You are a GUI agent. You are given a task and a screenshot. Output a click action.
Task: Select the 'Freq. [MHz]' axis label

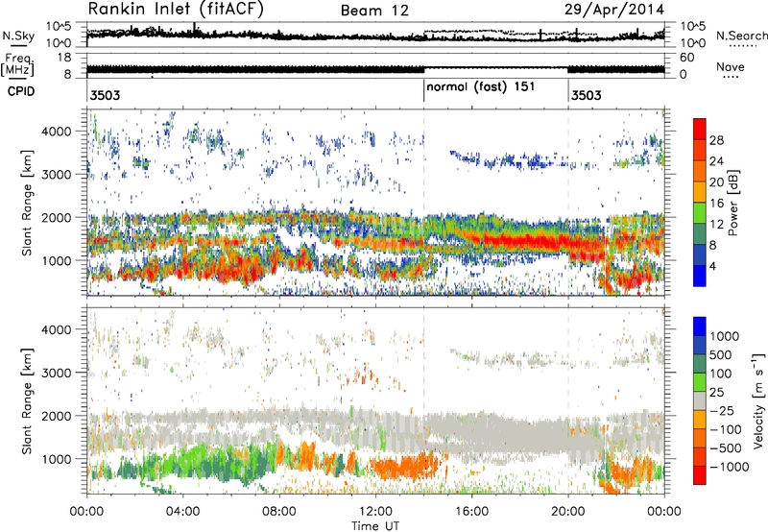pyautogui.click(x=18, y=65)
